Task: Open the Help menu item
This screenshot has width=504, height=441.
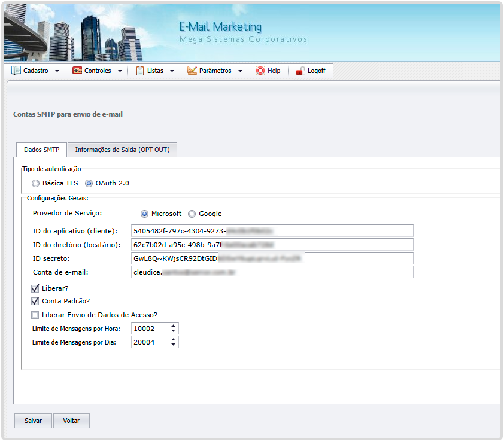Action: tap(274, 71)
